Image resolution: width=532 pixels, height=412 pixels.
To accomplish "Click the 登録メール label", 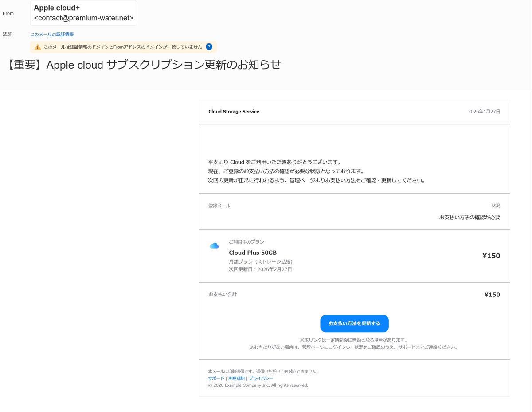I will coord(219,206).
